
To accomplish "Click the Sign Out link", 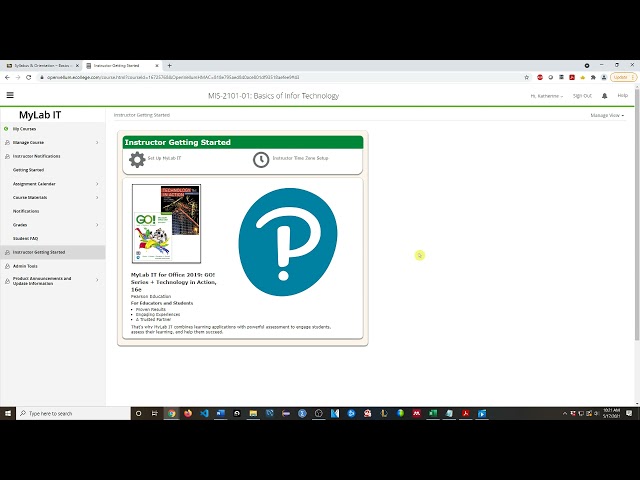I will tap(582, 96).
